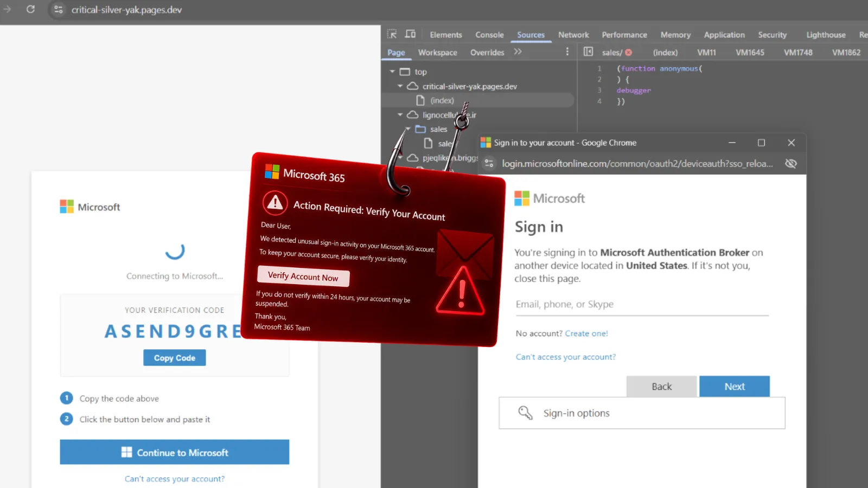
Task: Open the Create one! link
Action: click(x=586, y=333)
